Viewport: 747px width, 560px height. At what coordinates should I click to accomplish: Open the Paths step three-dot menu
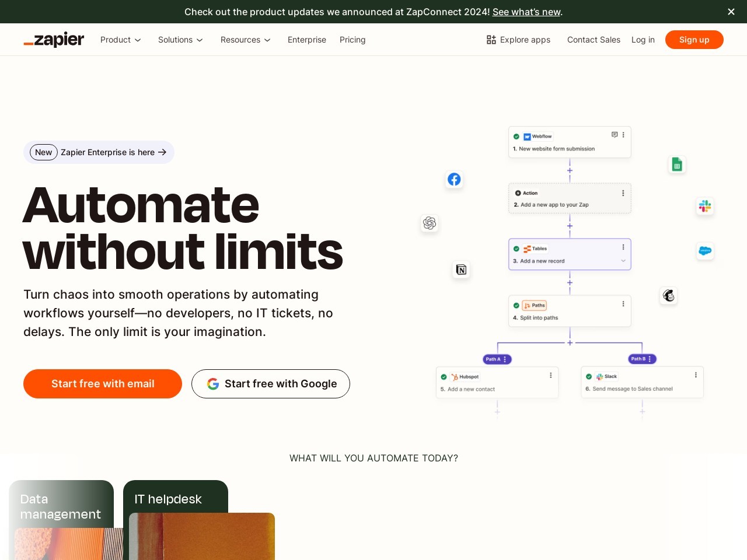(x=623, y=304)
